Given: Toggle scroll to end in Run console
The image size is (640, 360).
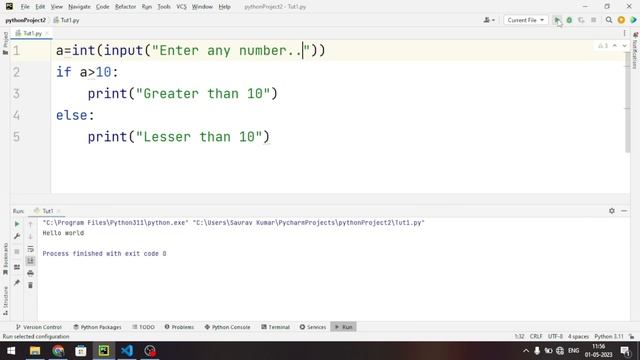Looking at the screenshot, I should (30, 261).
